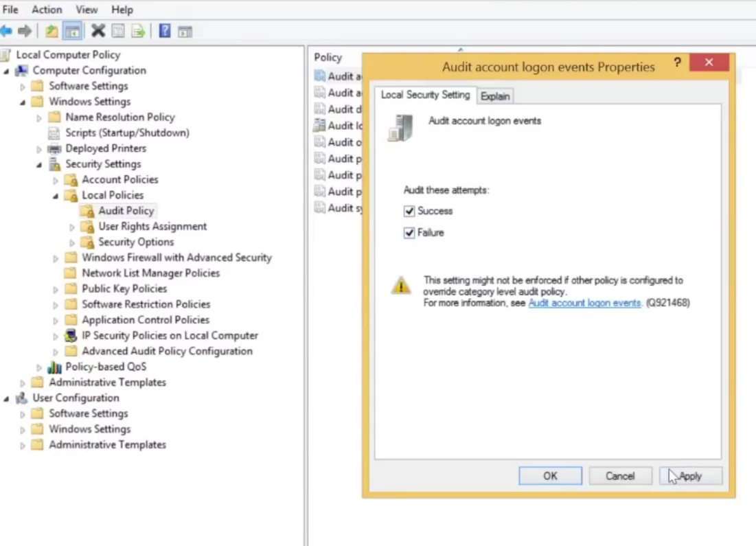
Task: Click the Deployed Printers printer icon
Action: [x=54, y=148]
